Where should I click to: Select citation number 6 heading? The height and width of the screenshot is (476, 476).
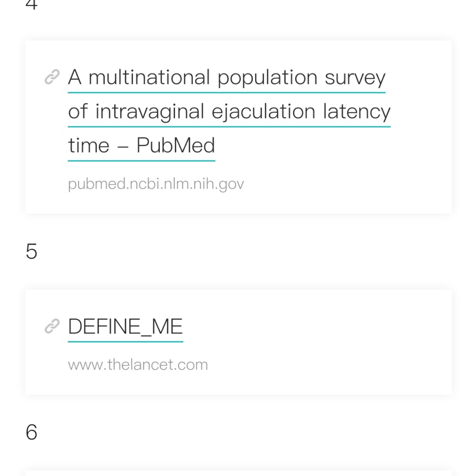31,432
